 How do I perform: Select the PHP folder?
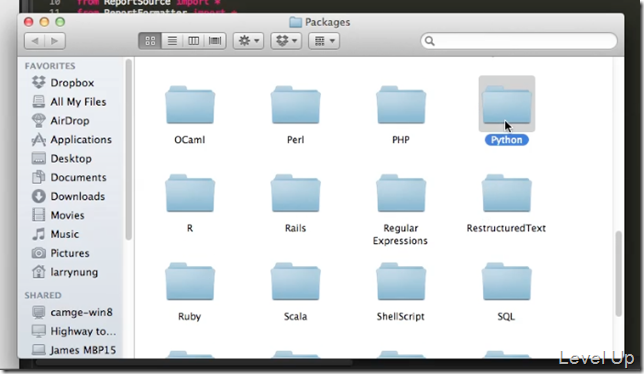401,105
